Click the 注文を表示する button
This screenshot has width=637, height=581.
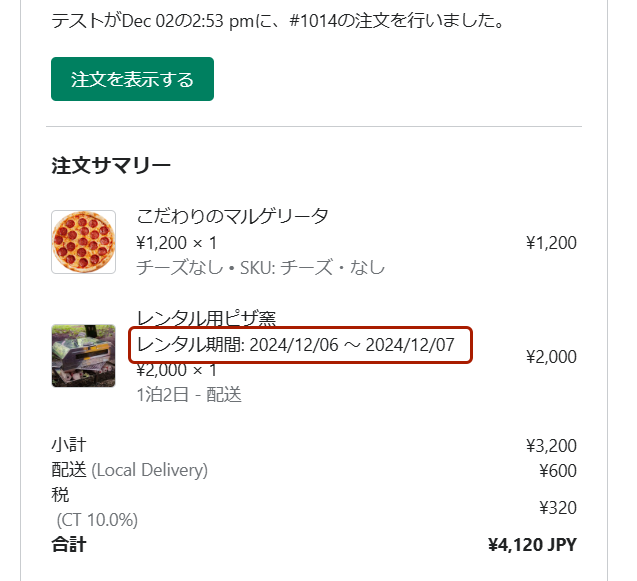[x=132, y=80]
